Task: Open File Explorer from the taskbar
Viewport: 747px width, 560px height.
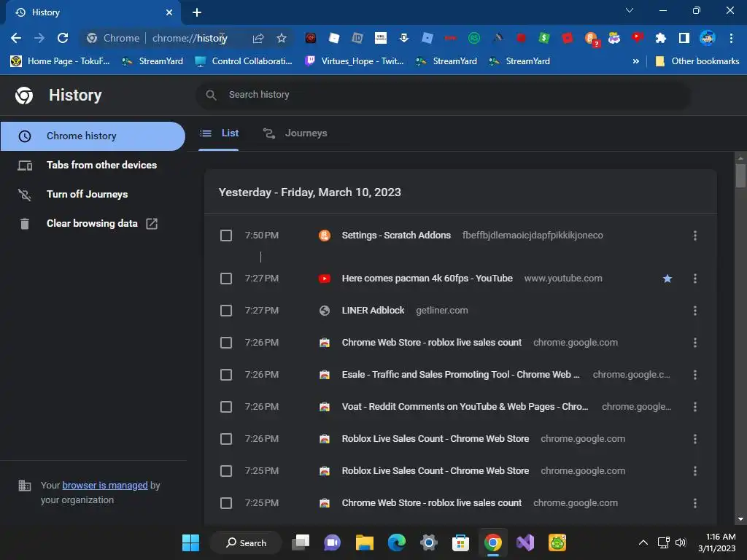Action: coord(365,542)
